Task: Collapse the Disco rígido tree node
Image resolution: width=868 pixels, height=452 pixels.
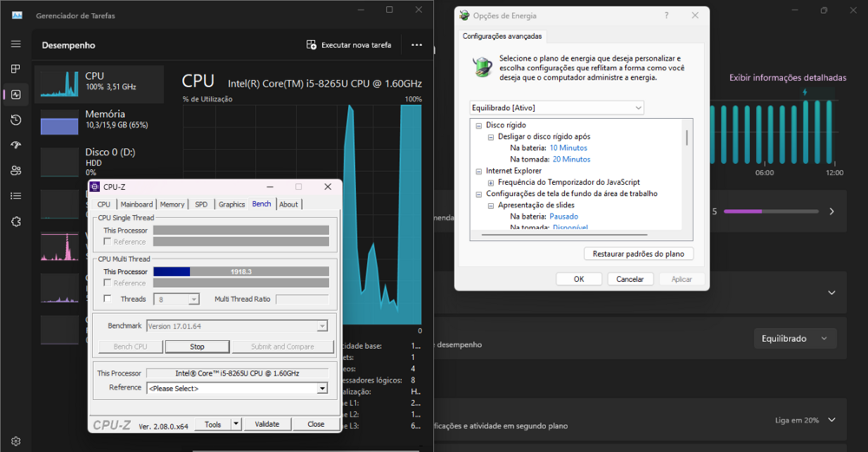Action: 478,125
